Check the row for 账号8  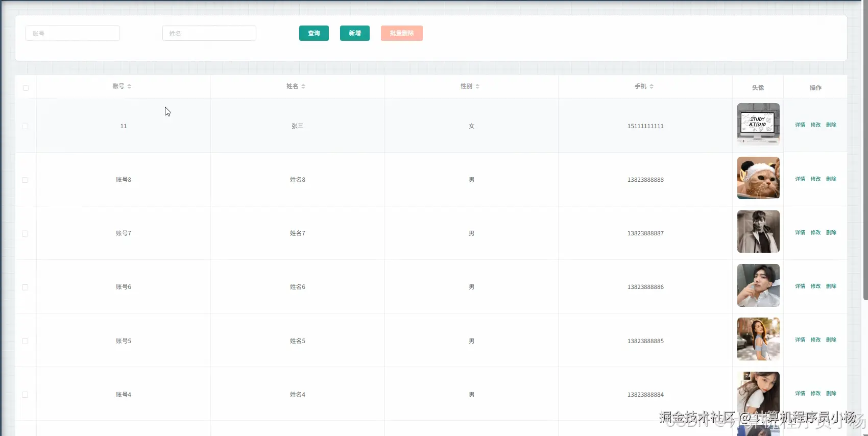(x=25, y=180)
